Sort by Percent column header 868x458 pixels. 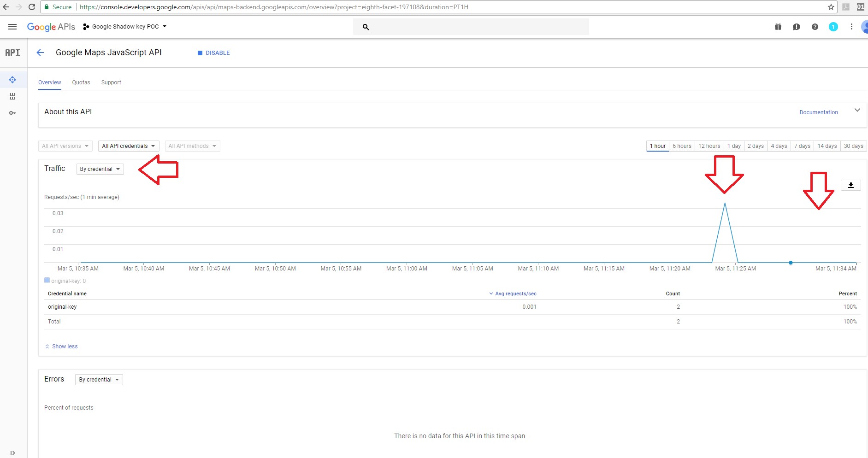tap(847, 294)
